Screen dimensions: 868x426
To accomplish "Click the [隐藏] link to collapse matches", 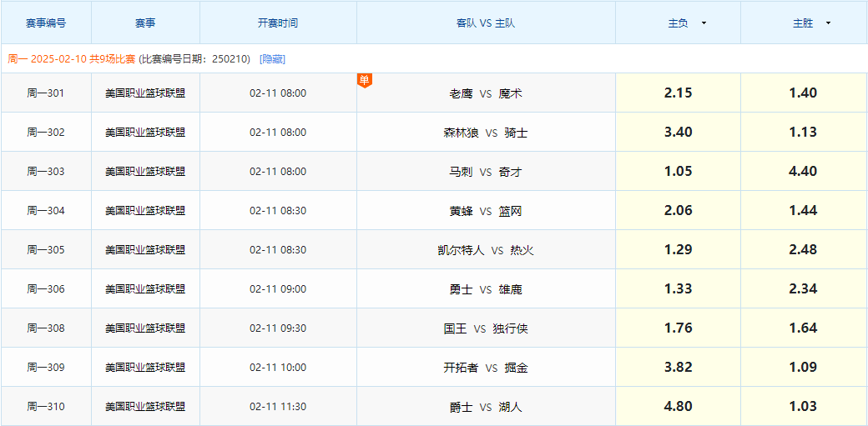I will point(272,59).
